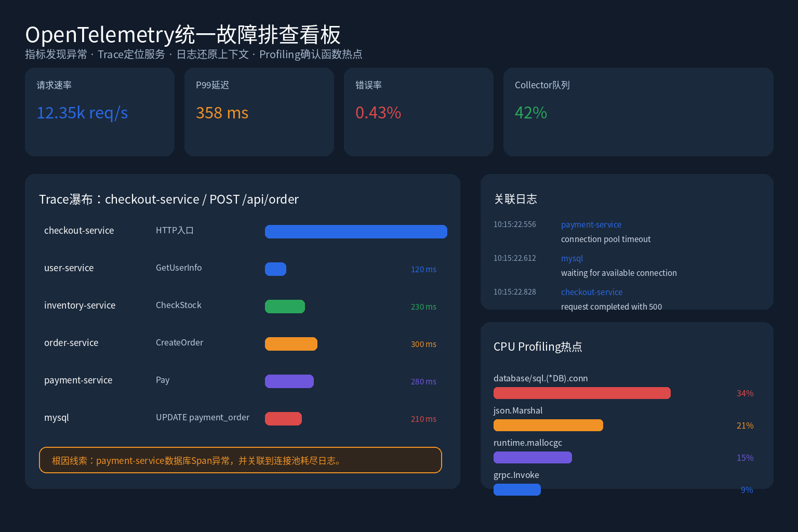Select the green inventory-service span bar

(x=285, y=307)
